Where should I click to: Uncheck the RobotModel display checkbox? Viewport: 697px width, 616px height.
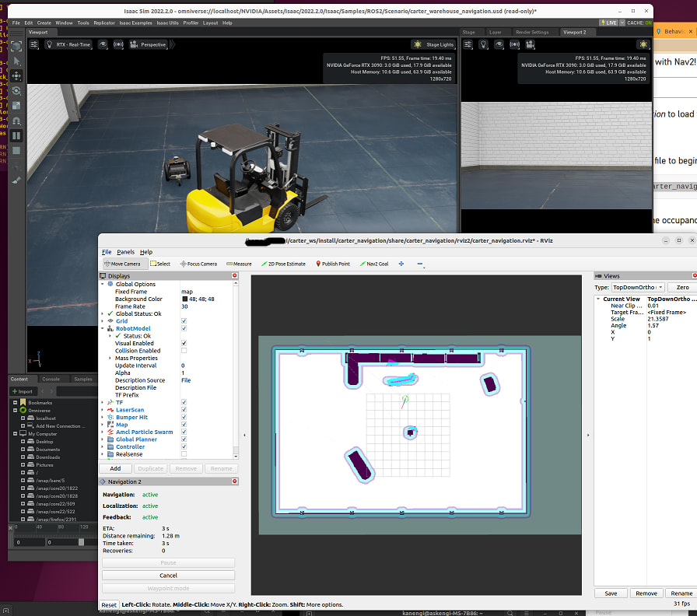pos(184,328)
